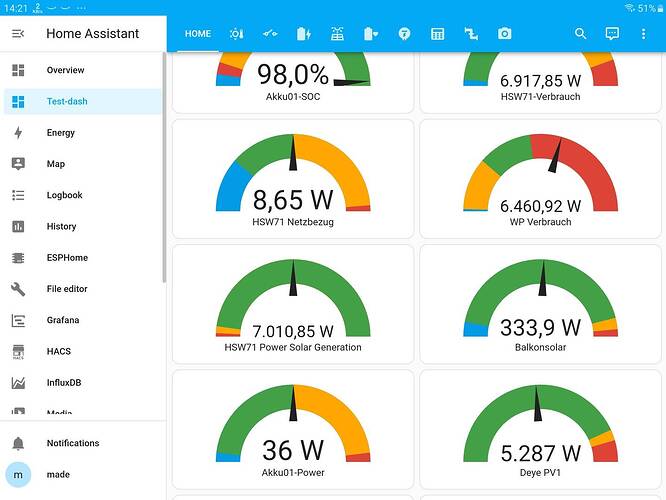
Task: Click the History chart icon
Action: point(18,226)
